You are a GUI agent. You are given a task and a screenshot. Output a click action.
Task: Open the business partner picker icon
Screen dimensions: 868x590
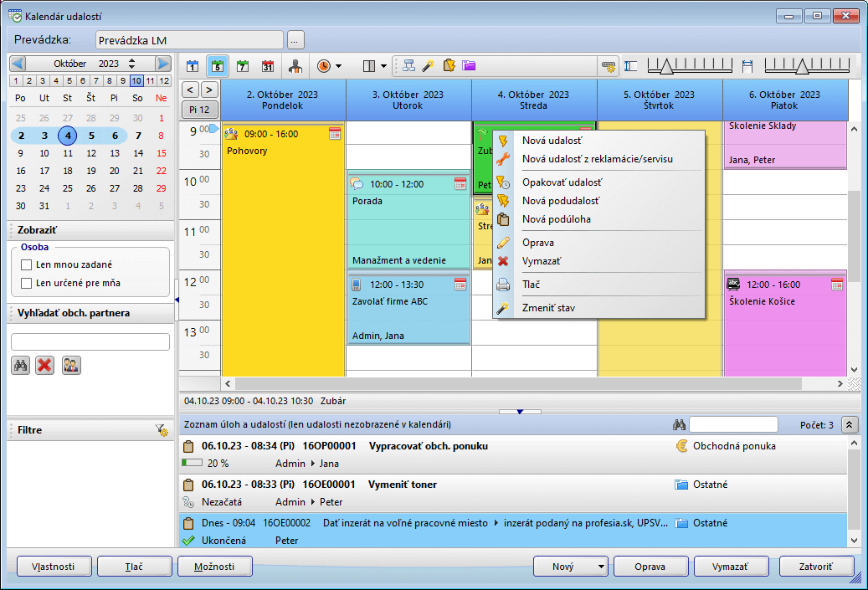(71, 365)
